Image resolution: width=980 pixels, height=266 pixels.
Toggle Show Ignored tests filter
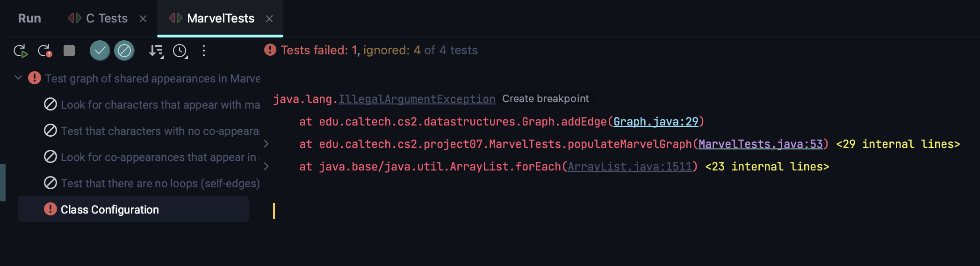coord(124,51)
